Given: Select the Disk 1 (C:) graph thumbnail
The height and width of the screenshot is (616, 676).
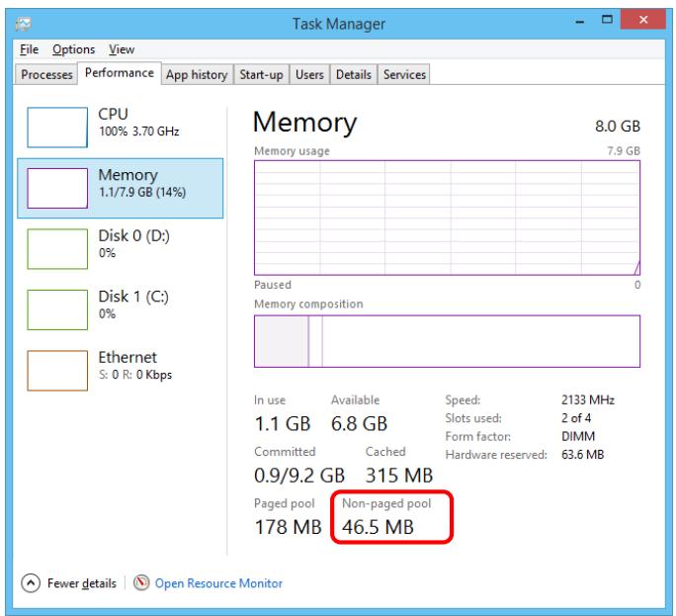Looking at the screenshot, I should [57, 309].
